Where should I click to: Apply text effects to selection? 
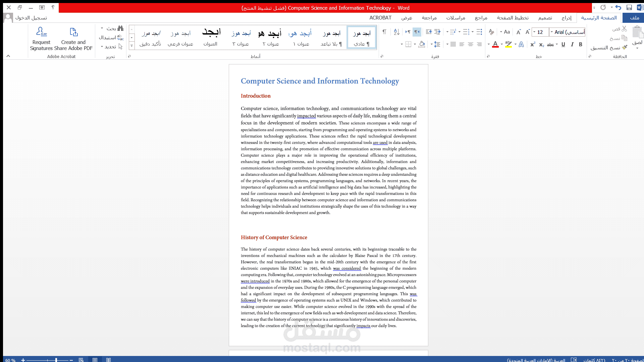pyautogui.click(x=521, y=44)
